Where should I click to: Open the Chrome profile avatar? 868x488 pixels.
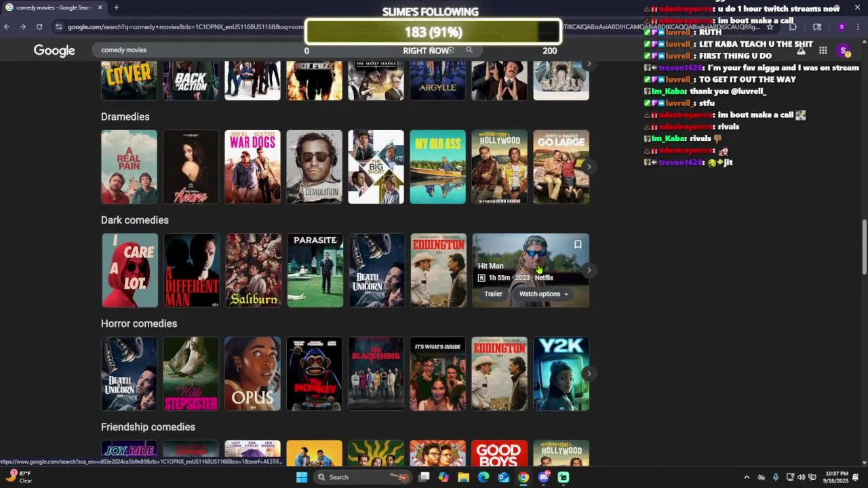[x=842, y=26]
